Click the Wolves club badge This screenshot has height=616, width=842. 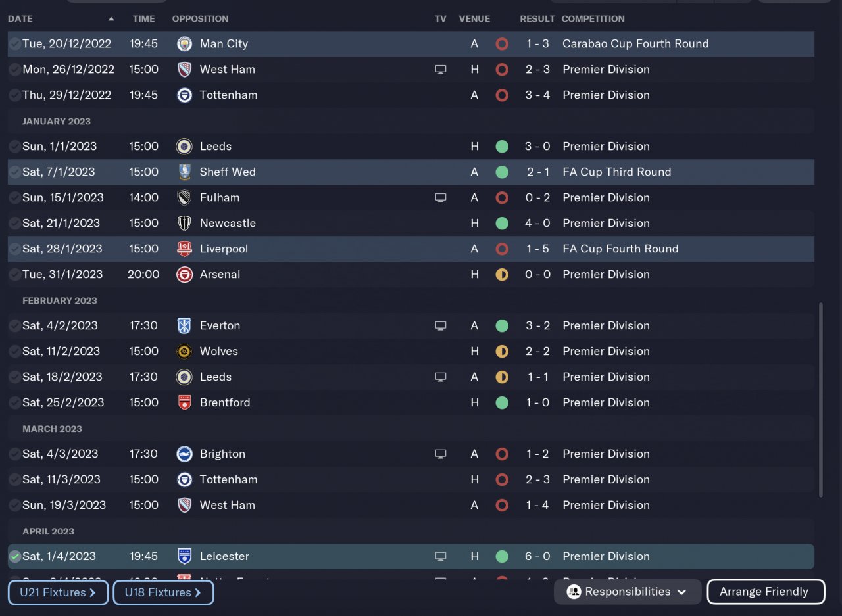pyautogui.click(x=185, y=352)
